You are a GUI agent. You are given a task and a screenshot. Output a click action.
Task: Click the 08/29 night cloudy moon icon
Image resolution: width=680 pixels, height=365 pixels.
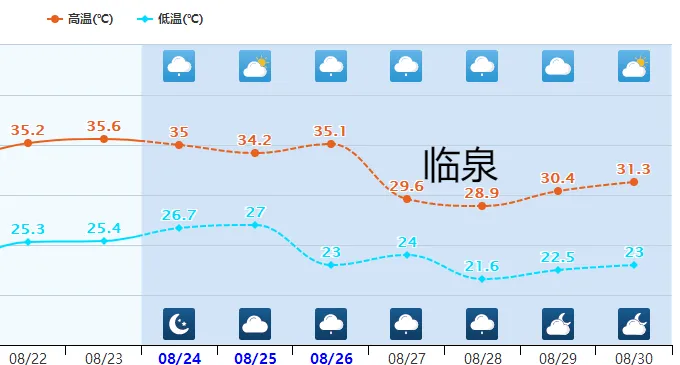click(x=558, y=324)
